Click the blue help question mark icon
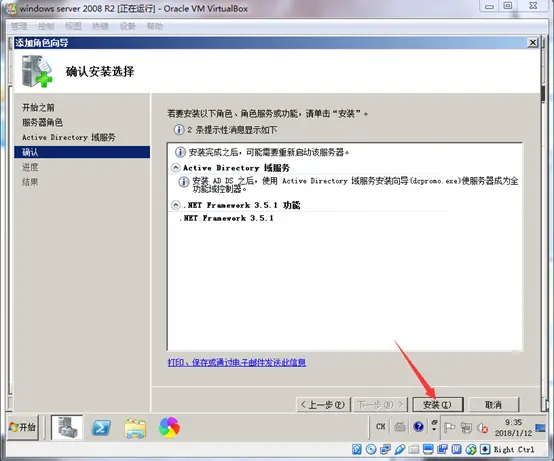554x461 pixels. 418,427
